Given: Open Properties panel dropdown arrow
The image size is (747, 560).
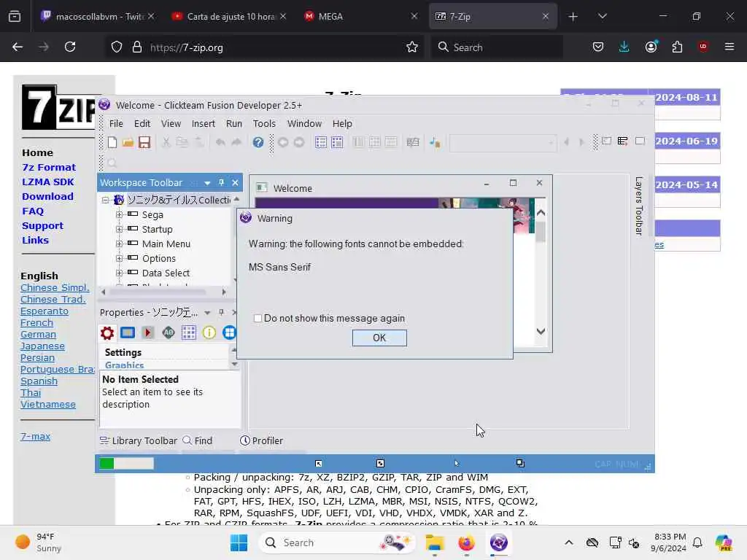Looking at the screenshot, I should [207, 312].
